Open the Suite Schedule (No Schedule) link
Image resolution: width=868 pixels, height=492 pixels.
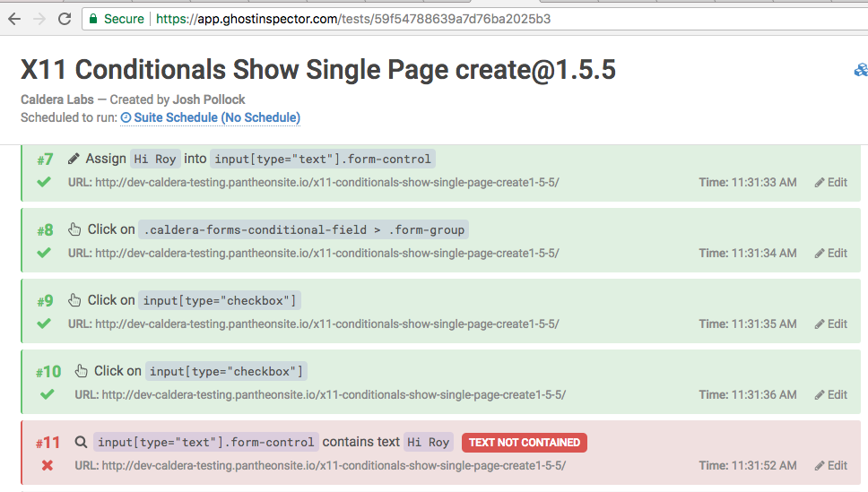click(216, 117)
